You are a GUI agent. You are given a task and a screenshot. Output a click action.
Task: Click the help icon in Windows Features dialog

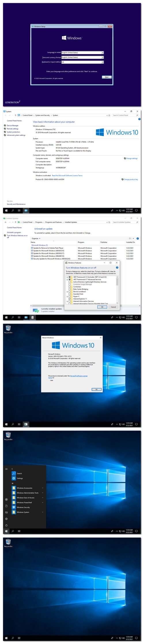[x=117, y=268]
